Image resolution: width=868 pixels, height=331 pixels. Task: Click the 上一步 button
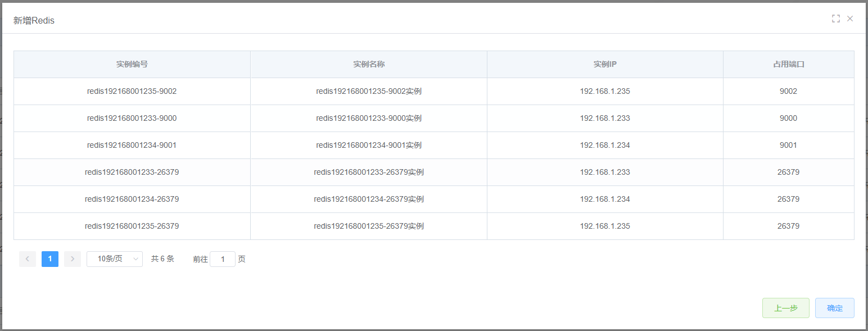(x=786, y=308)
